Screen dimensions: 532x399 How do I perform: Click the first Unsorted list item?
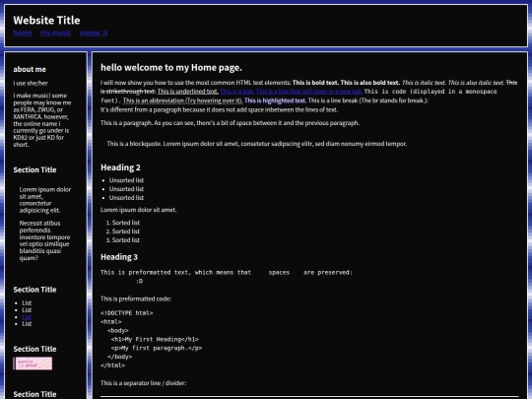(x=126, y=180)
